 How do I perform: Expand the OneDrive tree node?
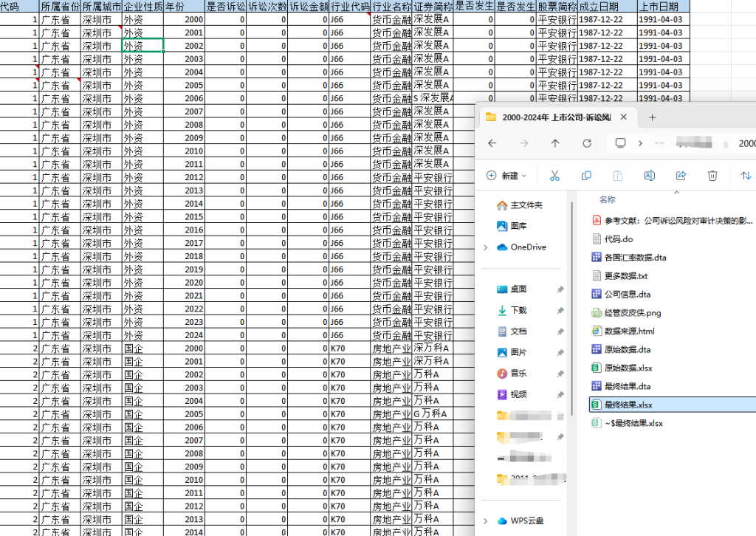click(485, 247)
